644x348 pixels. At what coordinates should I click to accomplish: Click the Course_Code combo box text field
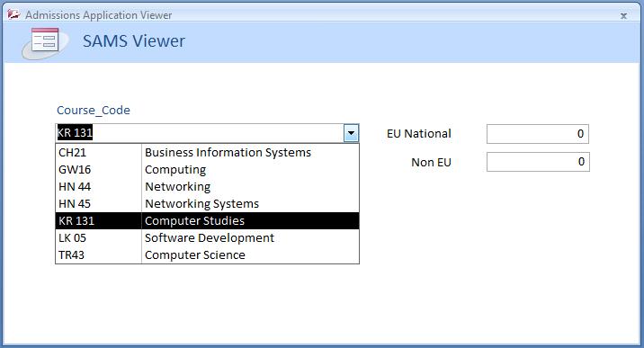tap(200, 133)
